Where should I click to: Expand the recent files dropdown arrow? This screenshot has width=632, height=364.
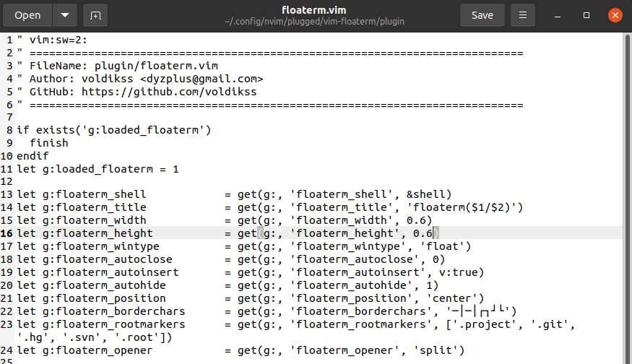[64, 15]
